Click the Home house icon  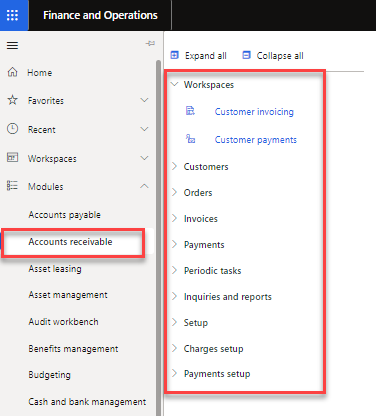[x=12, y=72]
